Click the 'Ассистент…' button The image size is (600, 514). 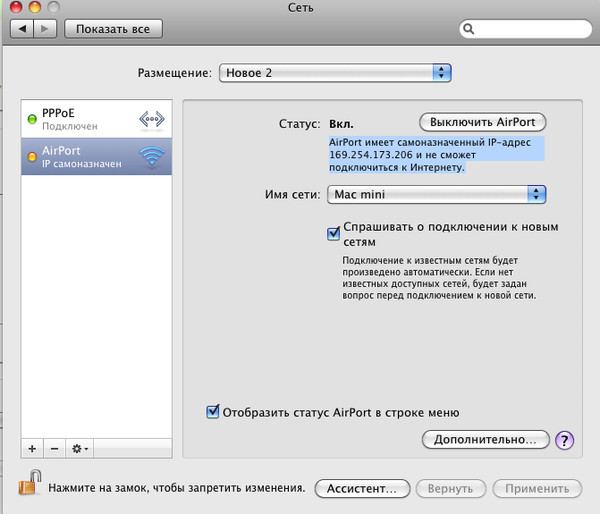363,489
